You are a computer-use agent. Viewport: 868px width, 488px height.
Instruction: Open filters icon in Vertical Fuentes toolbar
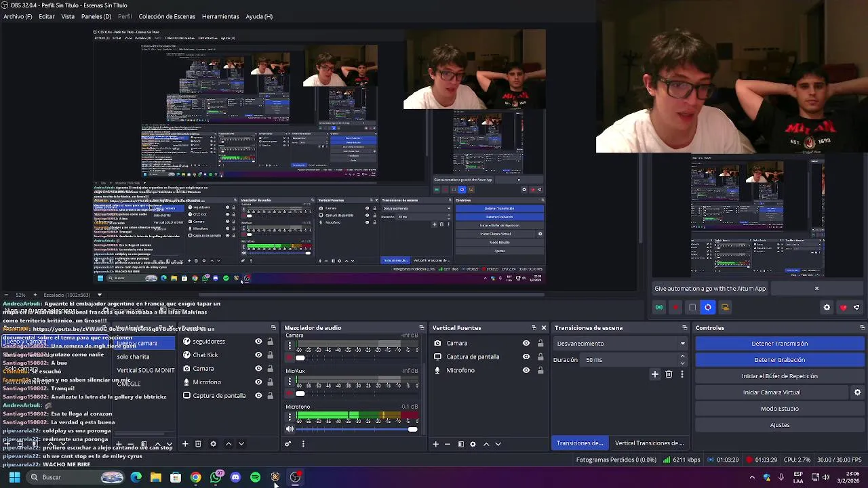tap(460, 444)
